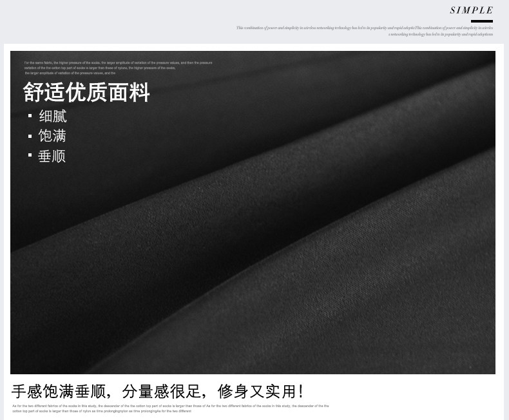Click footer line 'As for the two different fabrics'
The image size is (509, 420).
tap(170, 406)
